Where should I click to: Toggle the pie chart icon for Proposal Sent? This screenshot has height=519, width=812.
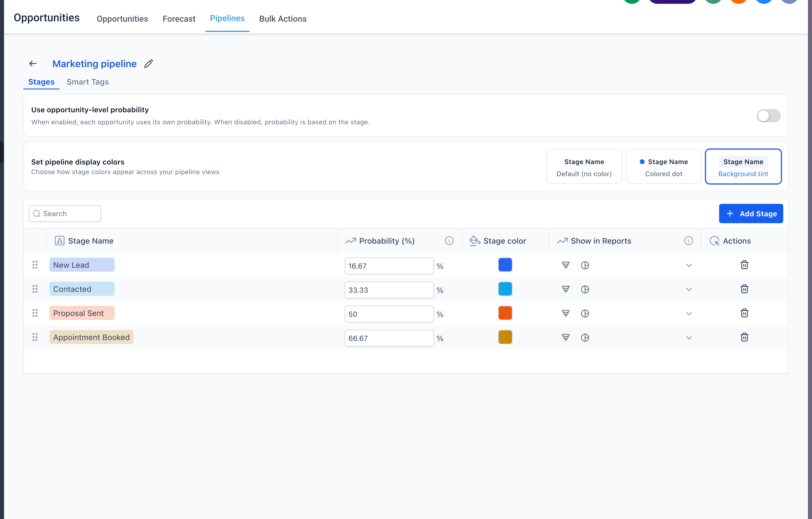(585, 313)
